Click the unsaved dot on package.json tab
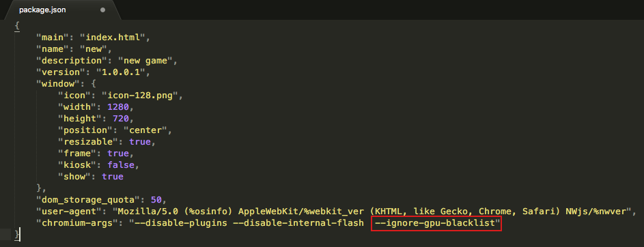Image resolution: width=644 pixels, height=247 pixels. [102, 10]
